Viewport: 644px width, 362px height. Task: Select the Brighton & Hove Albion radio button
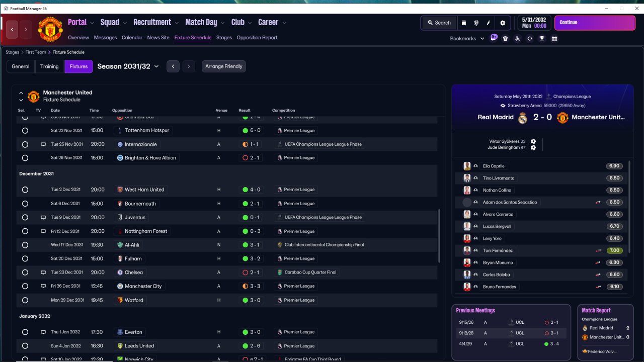point(25,158)
